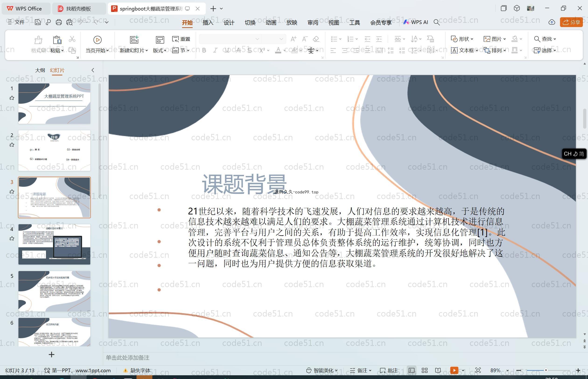Click the Save icon in quick toolbar
Screen dimensions: 588x379
point(38,22)
